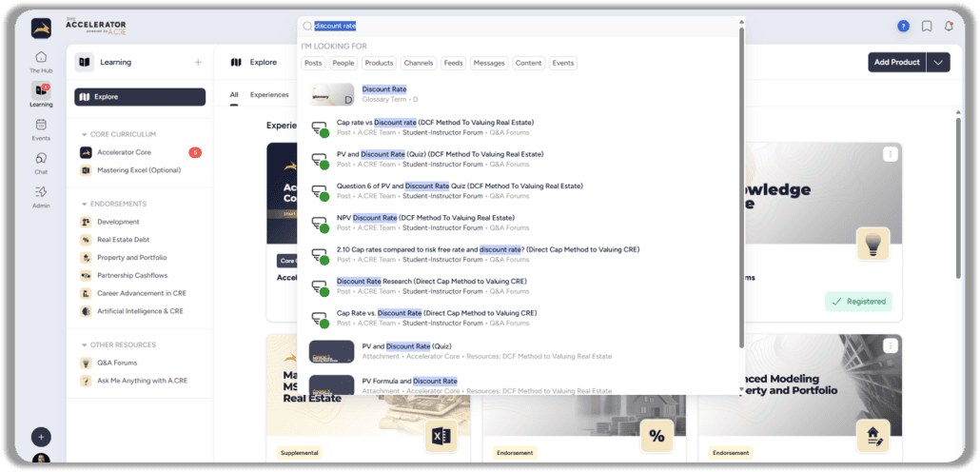The width and height of the screenshot is (980, 472).
Task: Select the All tab
Action: pos(234,94)
